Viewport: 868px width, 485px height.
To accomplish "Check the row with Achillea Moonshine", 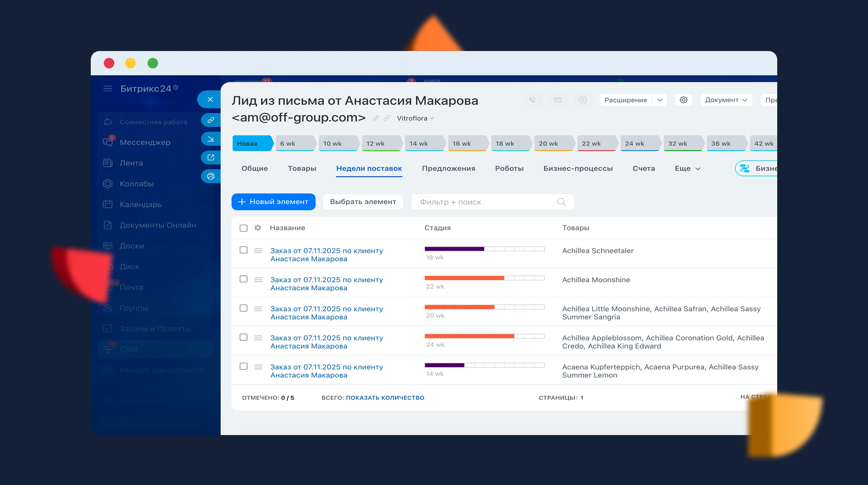I will 243,279.
